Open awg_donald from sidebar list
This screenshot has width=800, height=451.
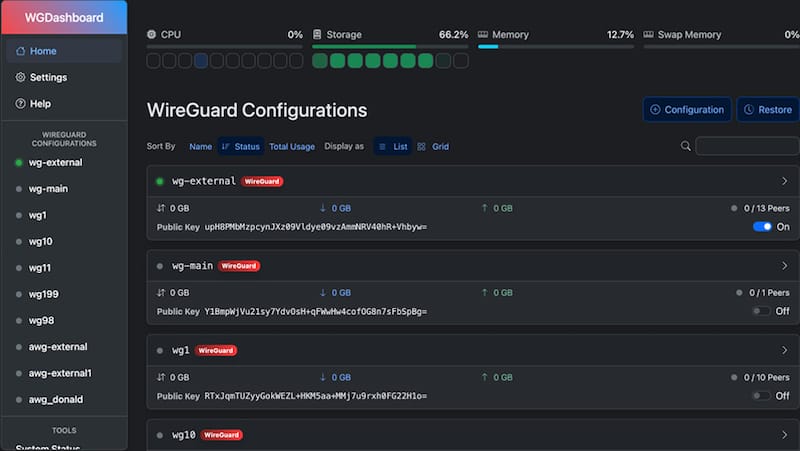click(x=55, y=399)
